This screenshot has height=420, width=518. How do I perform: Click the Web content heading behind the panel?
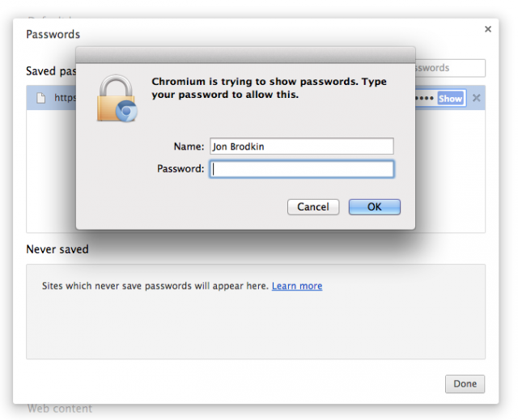point(60,409)
